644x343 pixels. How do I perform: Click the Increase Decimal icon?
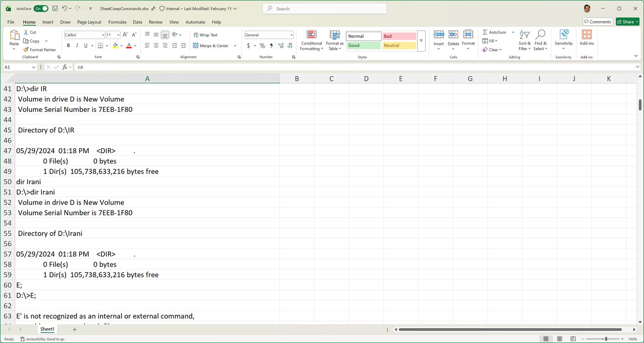click(280, 45)
